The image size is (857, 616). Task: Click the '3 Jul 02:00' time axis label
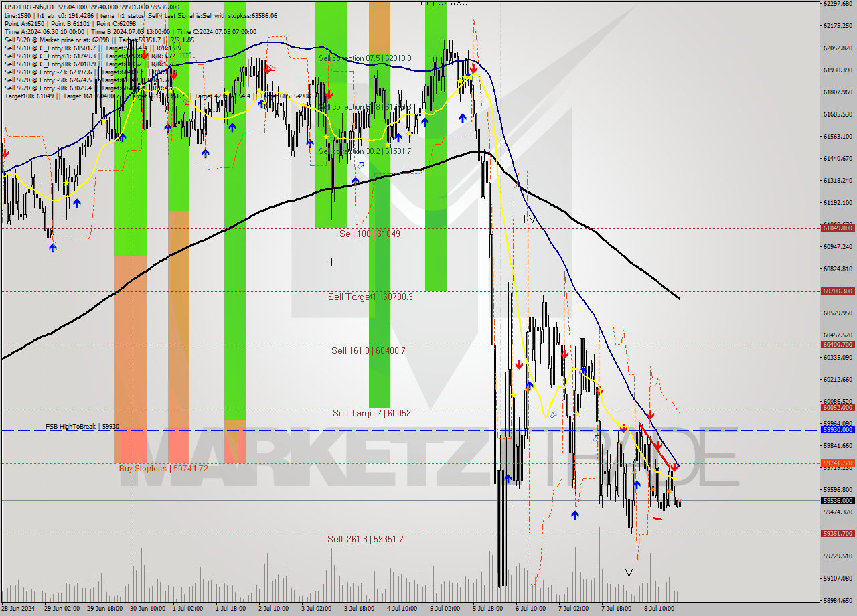click(x=317, y=609)
